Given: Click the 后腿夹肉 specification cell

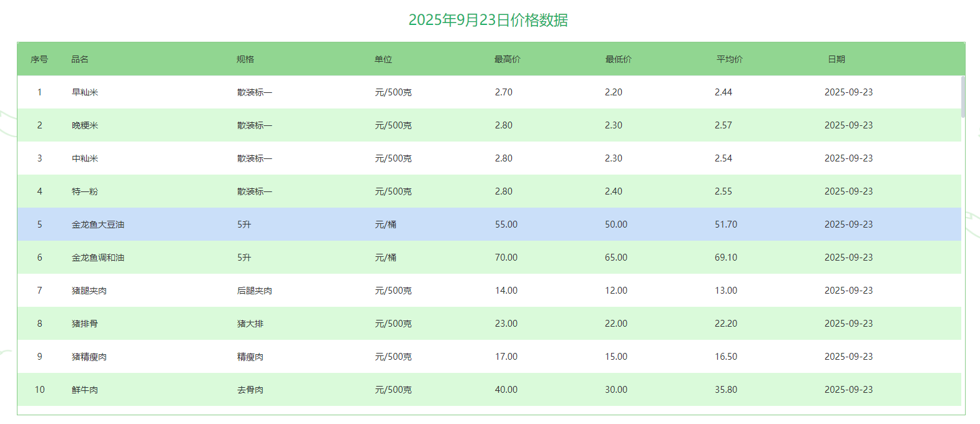Looking at the screenshot, I should pos(255,291).
